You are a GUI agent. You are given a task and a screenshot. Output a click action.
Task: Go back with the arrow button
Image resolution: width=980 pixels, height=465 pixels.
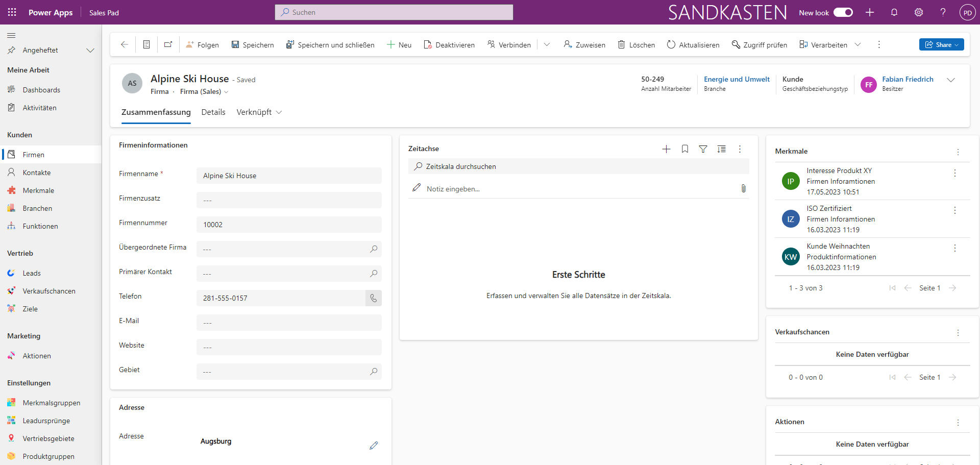(x=124, y=44)
